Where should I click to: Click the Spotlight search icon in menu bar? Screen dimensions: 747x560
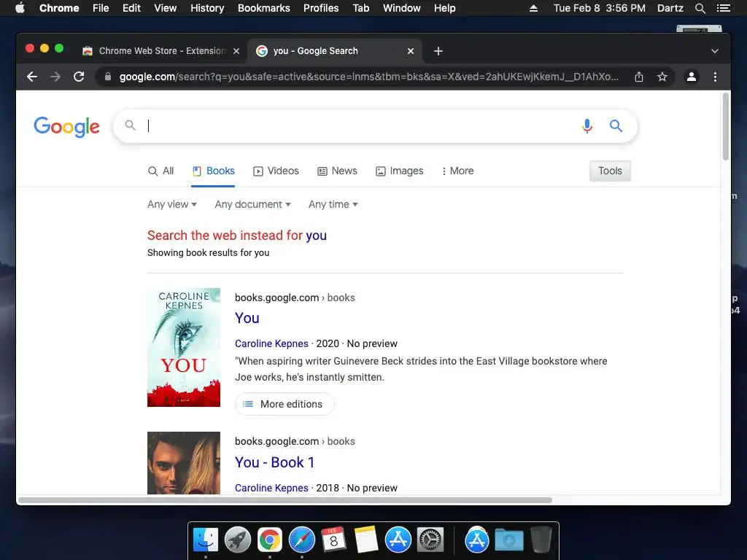click(700, 8)
